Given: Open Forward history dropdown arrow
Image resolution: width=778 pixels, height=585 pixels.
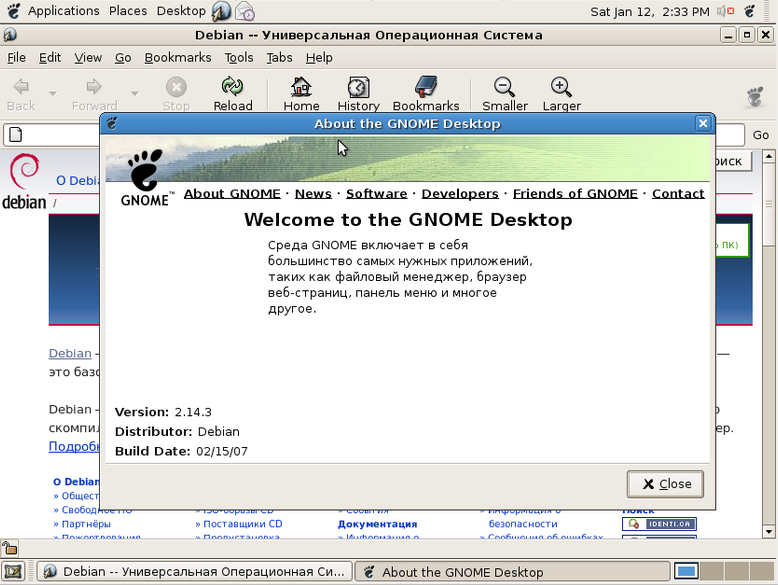Looking at the screenshot, I should (134, 93).
